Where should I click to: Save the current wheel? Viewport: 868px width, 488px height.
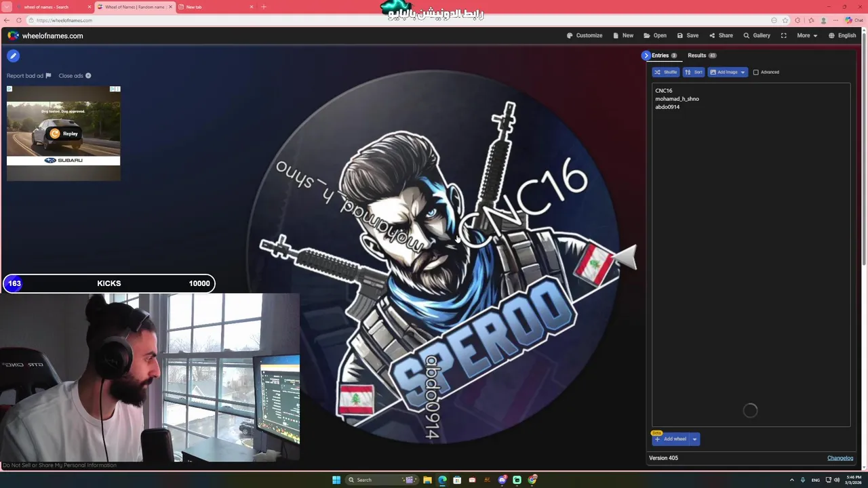pos(688,35)
